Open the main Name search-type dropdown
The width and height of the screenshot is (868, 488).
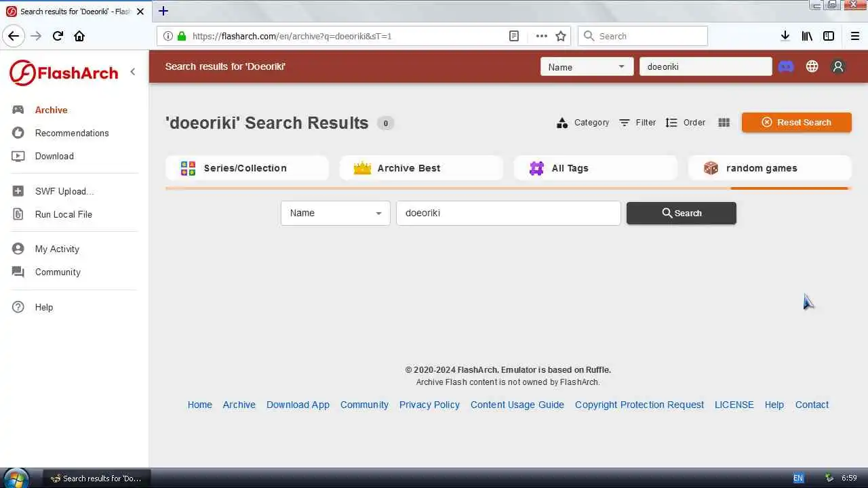point(336,213)
